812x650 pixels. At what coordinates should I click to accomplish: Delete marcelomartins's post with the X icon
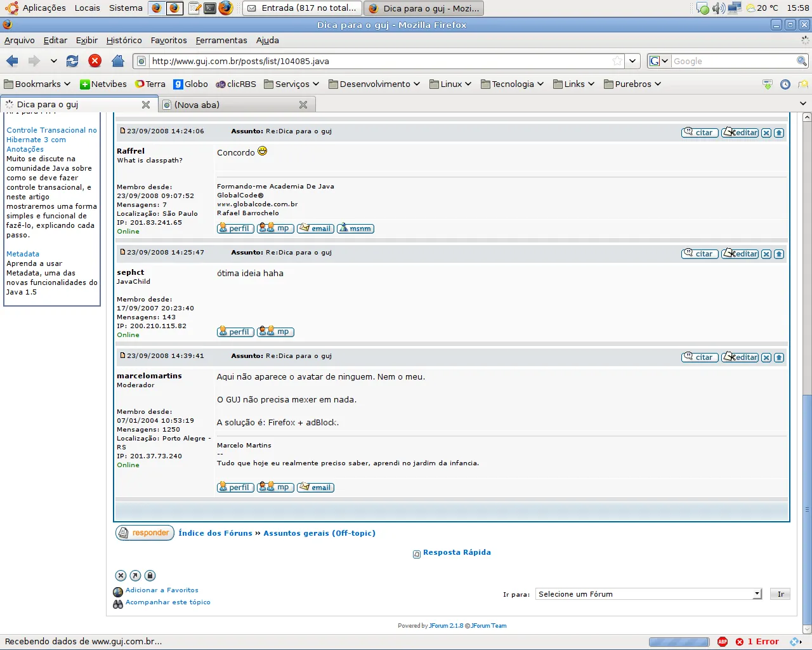click(x=766, y=357)
